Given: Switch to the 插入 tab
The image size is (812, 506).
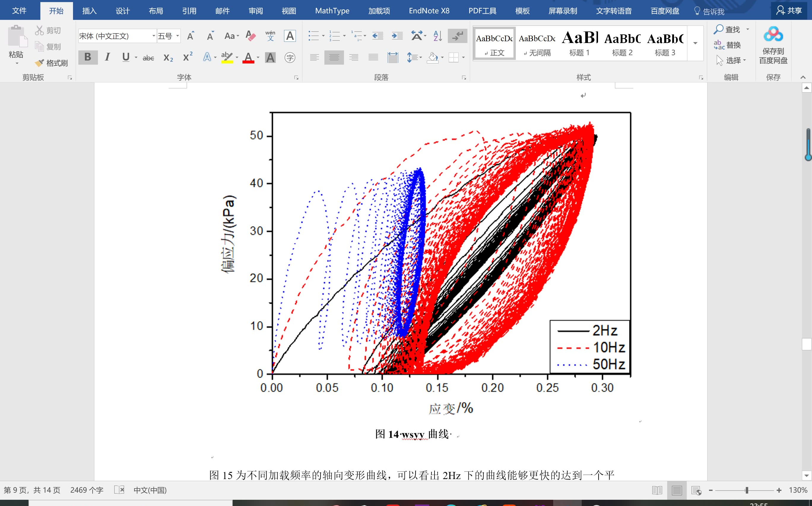Looking at the screenshot, I should click(x=89, y=11).
